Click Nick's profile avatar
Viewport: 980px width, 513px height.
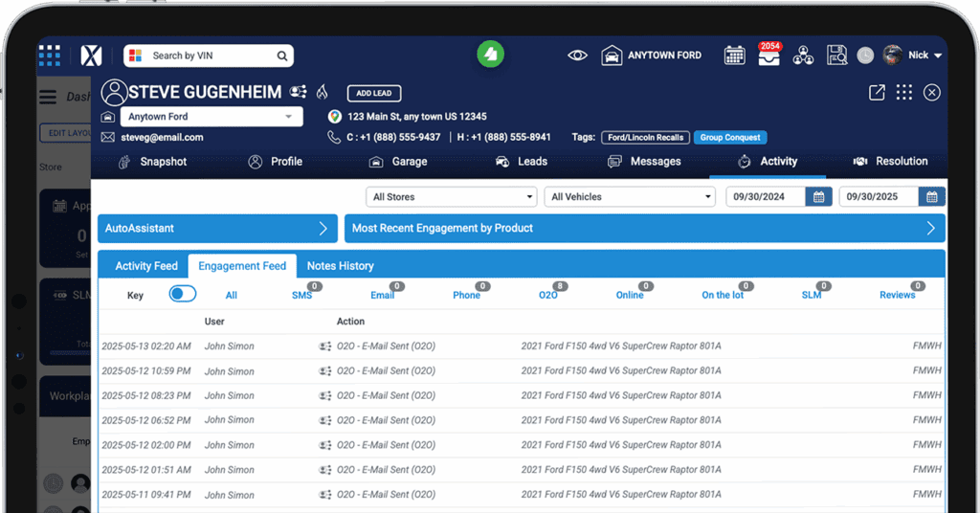click(893, 55)
